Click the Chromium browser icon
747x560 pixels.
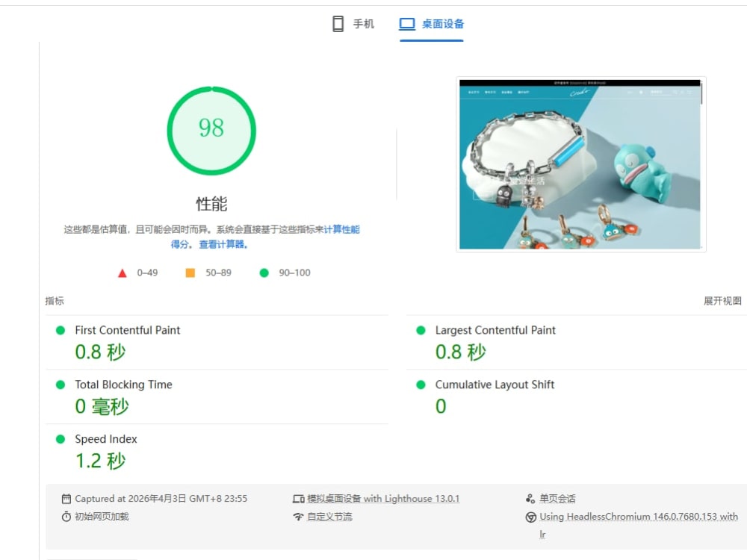tap(530, 517)
